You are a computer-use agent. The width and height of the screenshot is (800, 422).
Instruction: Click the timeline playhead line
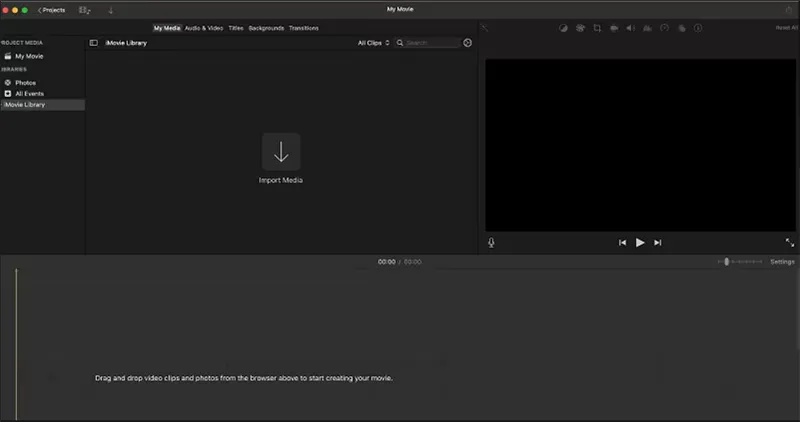coord(16,344)
